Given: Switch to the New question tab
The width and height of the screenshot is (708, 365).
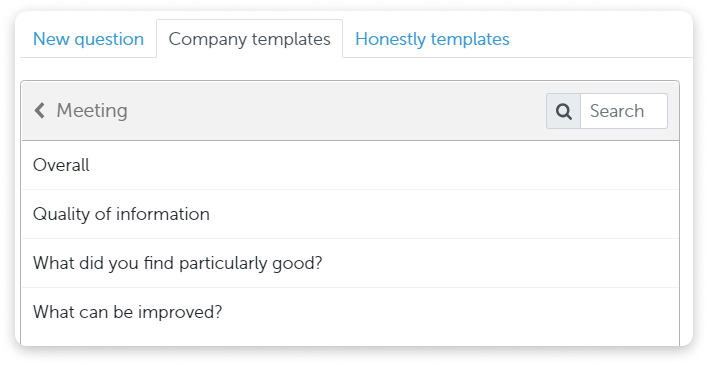Looking at the screenshot, I should point(88,39).
